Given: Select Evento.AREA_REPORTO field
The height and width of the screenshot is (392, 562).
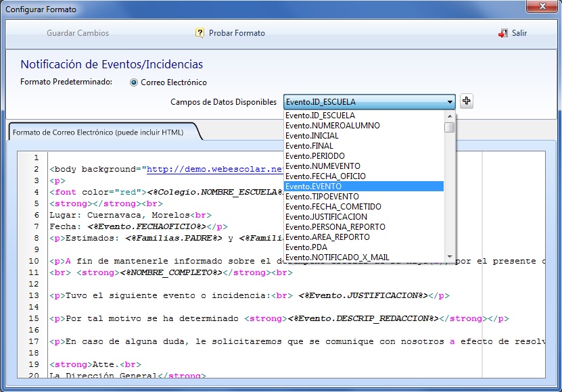Looking at the screenshot, I should click(364, 237).
